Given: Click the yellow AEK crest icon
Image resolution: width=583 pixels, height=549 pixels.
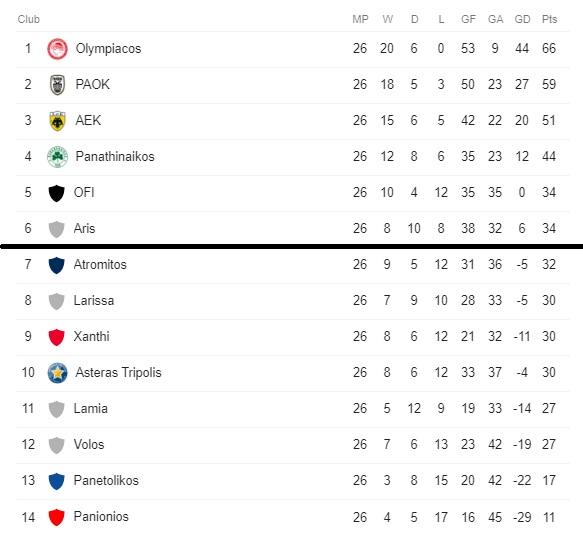Looking at the screenshot, I should 57,121.
